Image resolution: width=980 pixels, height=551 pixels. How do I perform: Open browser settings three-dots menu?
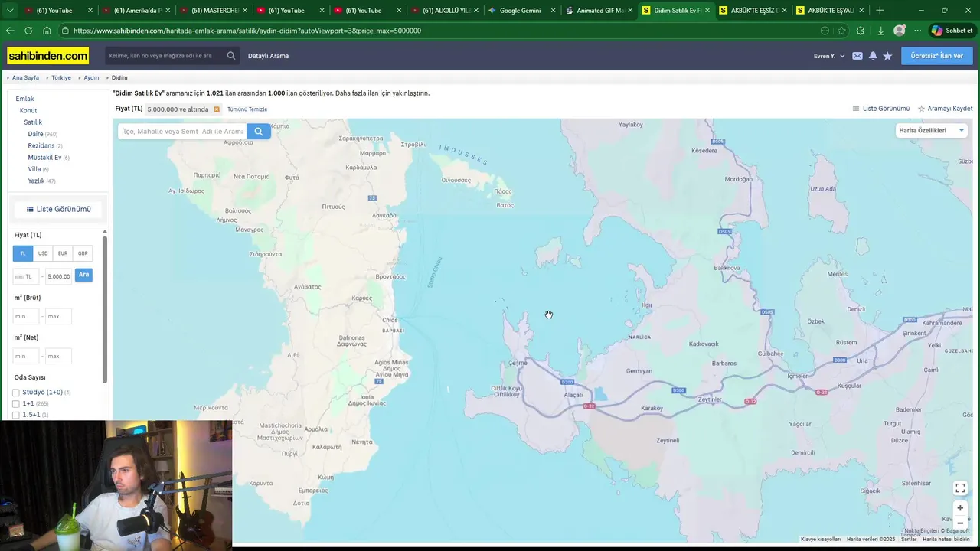tap(917, 31)
